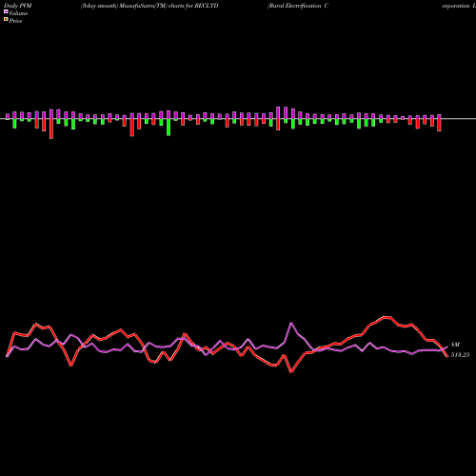Screen dimensions: 476x476
Task: Click the 'Daily PVM' title text
Action: (18, 6)
